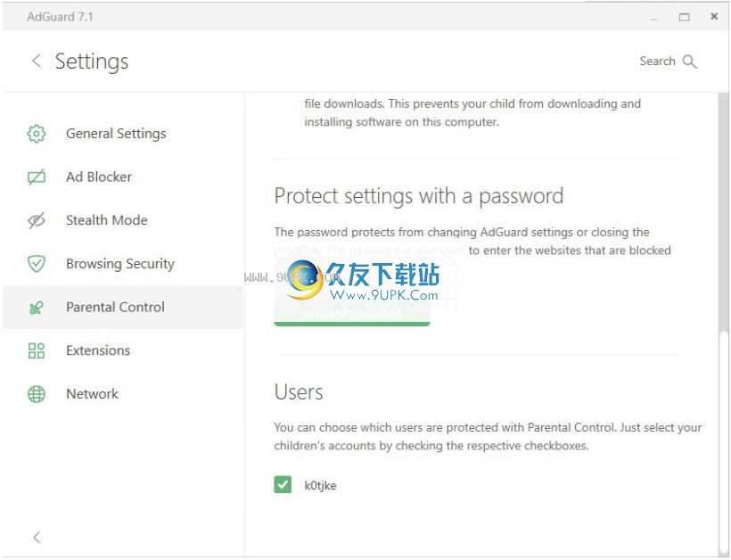Go back using arrow beside Settings
Screen dimensions: 731x560
(37, 61)
